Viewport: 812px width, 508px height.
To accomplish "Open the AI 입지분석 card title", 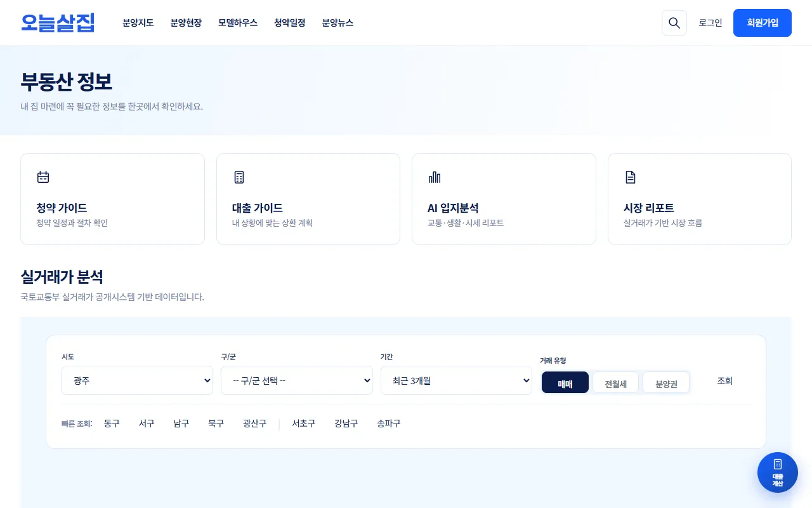I will [453, 208].
